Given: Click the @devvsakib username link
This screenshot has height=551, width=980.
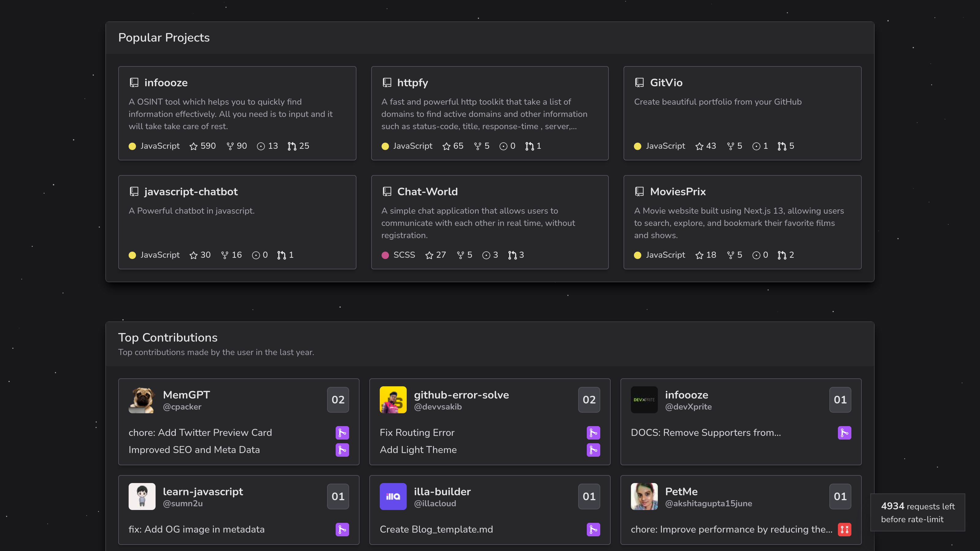Looking at the screenshot, I should [x=438, y=407].
